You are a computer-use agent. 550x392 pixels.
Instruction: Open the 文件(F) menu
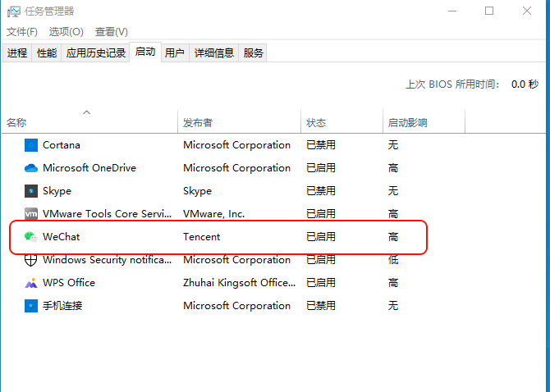[21, 32]
